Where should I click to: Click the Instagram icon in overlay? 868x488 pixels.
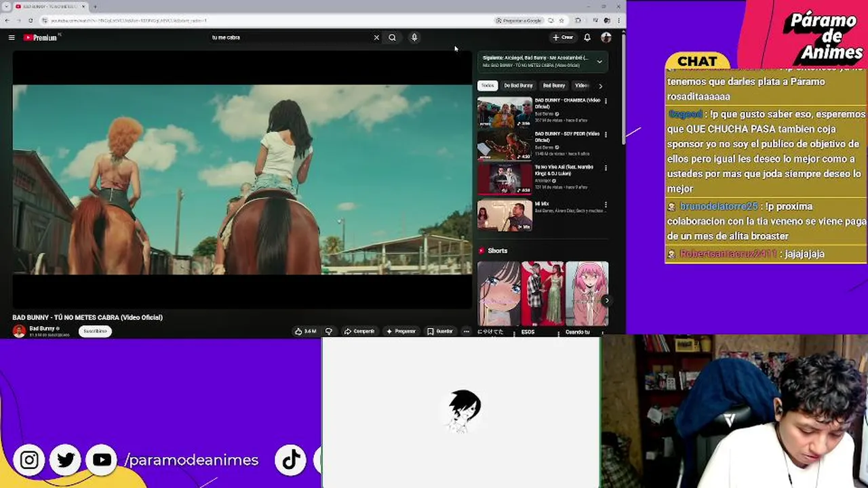point(29,460)
